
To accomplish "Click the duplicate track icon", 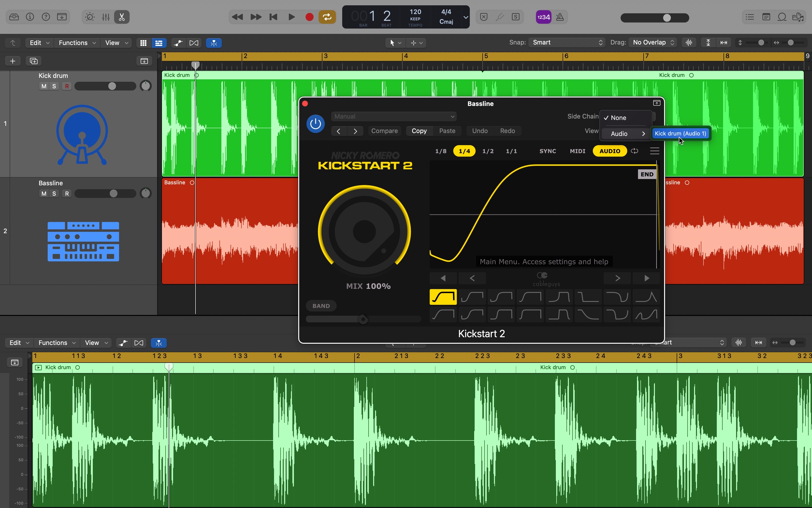I will point(34,61).
